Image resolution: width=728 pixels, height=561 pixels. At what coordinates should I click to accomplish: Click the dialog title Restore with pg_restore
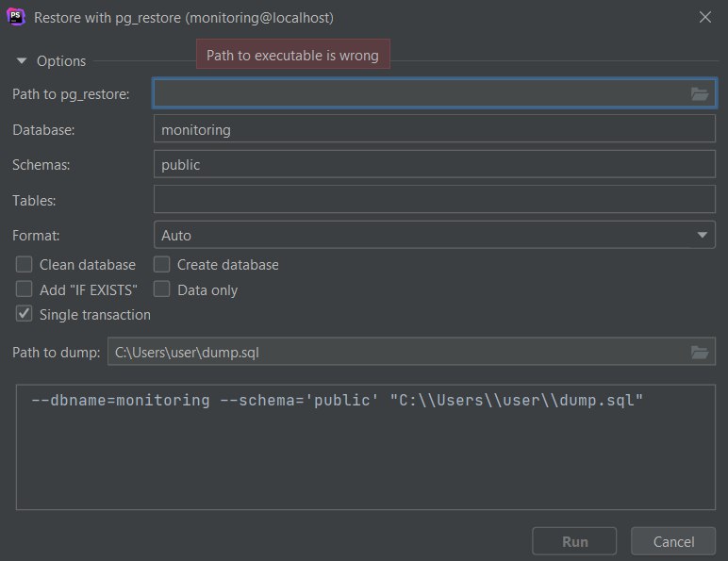[x=184, y=18]
